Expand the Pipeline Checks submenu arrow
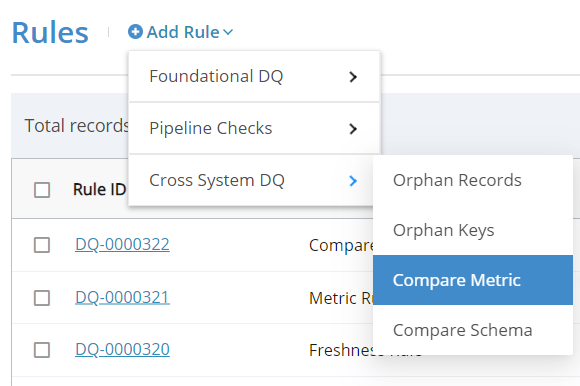The image size is (580, 386). click(353, 129)
